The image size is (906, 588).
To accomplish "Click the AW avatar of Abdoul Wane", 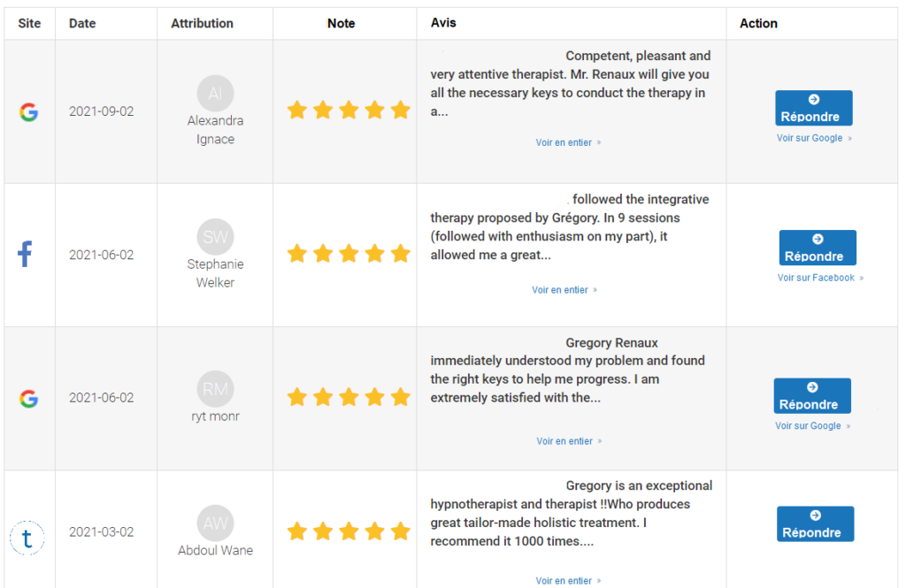I will (215, 523).
